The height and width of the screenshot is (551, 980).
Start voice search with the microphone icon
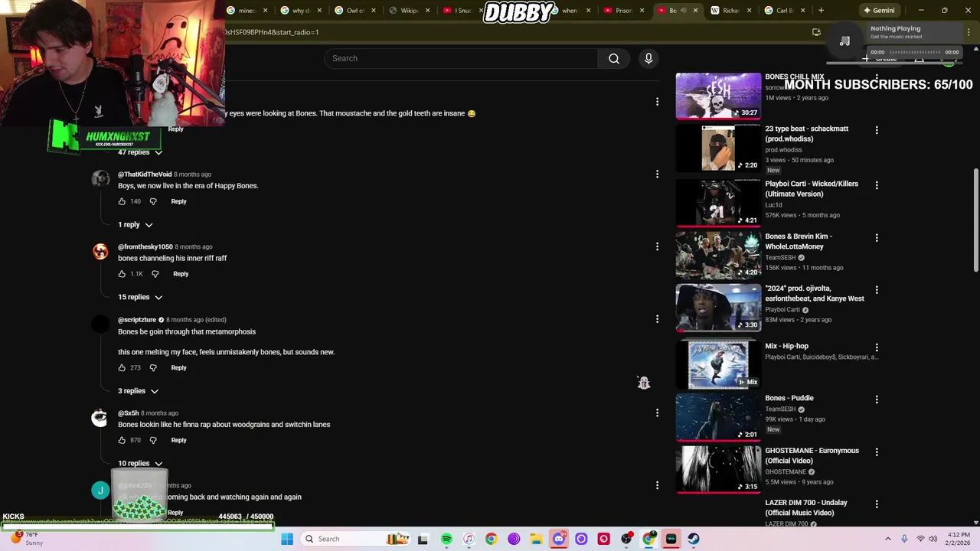[x=648, y=58]
